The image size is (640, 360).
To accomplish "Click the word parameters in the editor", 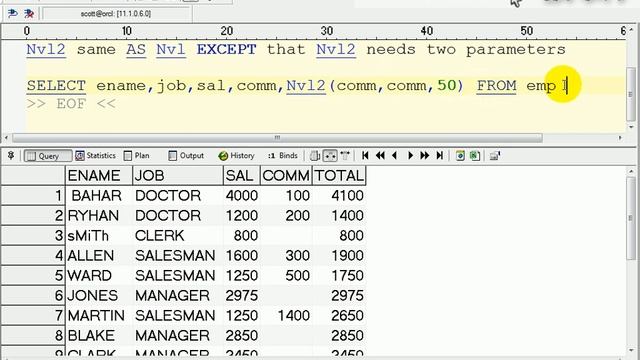I will [x=516, y=50].
